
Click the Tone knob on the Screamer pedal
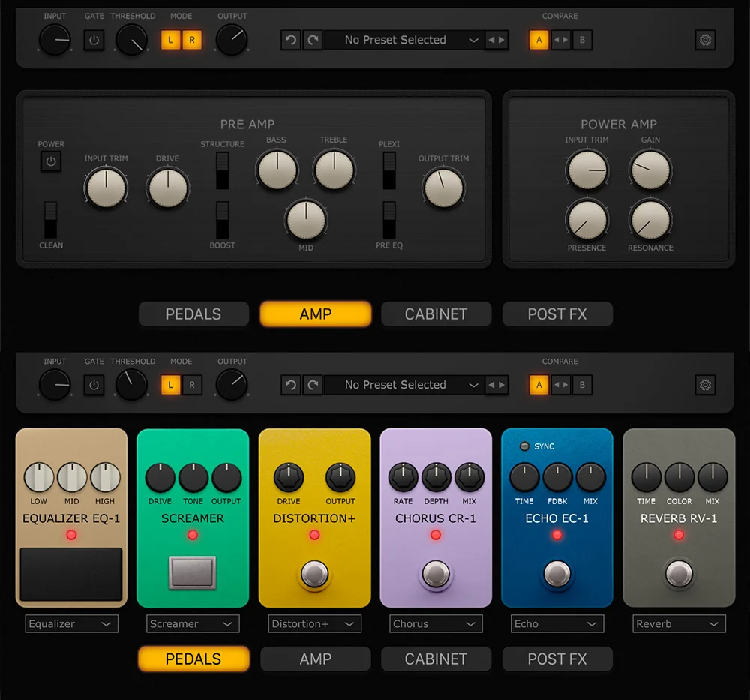193,477
